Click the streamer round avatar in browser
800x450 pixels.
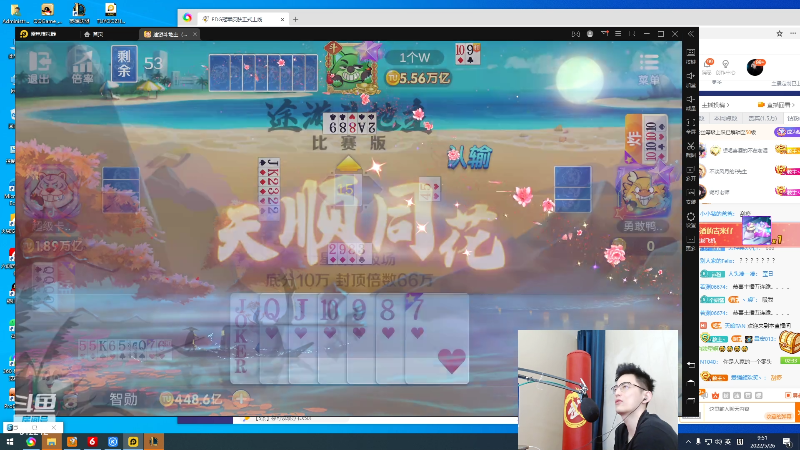(755, 67)
